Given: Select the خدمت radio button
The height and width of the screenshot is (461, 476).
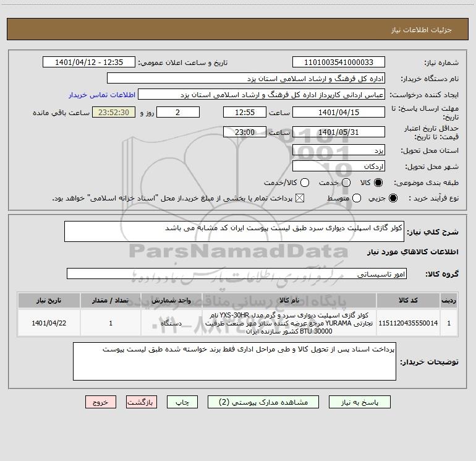Looking at the screenshot, I should pos(346,183).
